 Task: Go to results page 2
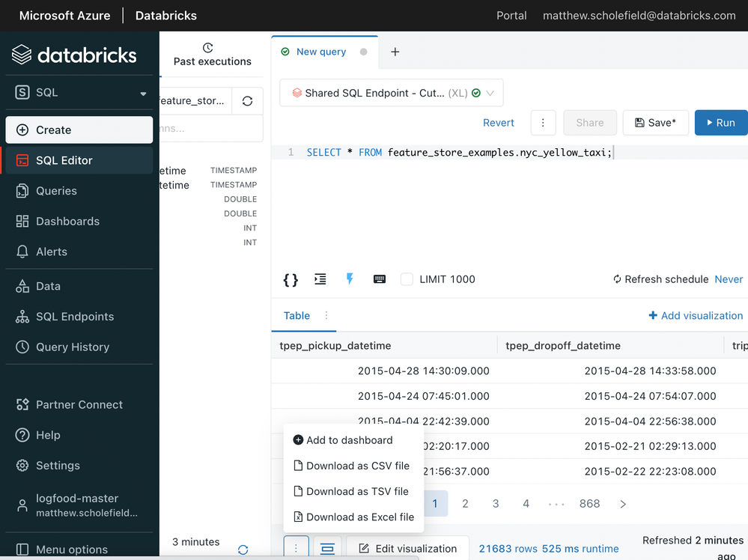click(465, 504)
